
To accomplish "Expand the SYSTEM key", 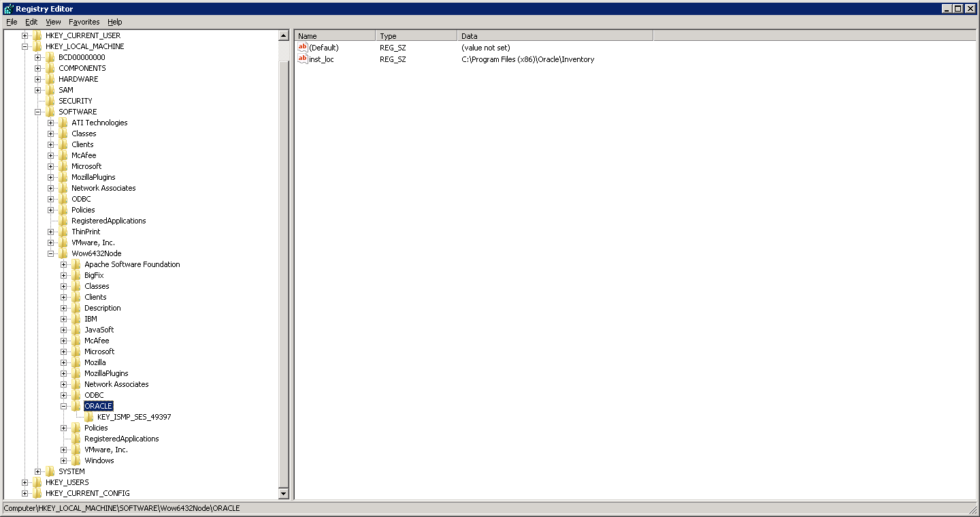I will point(38,471).
